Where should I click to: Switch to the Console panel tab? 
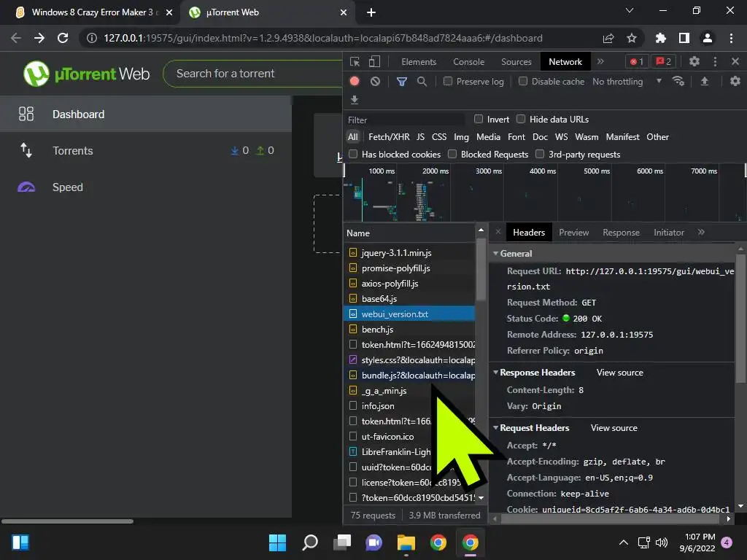click(x=468, y=62)
